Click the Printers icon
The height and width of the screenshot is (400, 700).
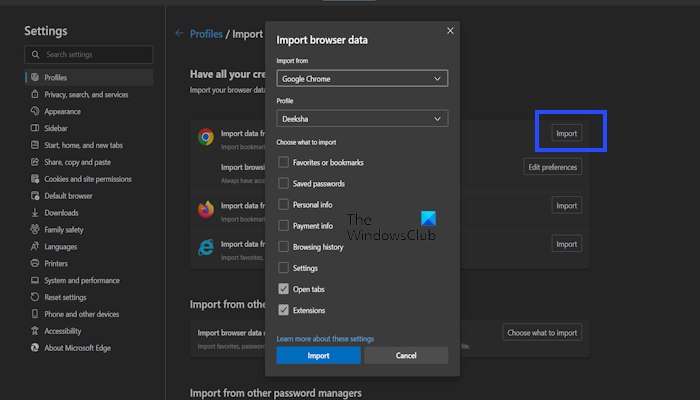pos(35,263)
